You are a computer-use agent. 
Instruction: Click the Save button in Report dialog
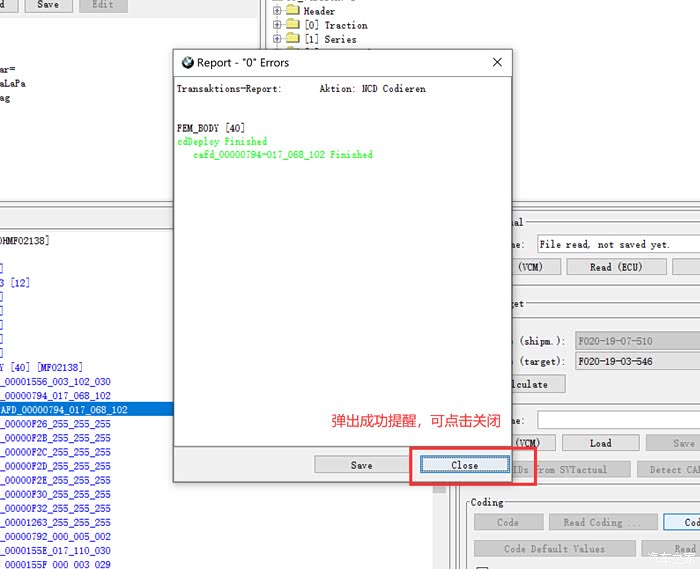(361, 465)
